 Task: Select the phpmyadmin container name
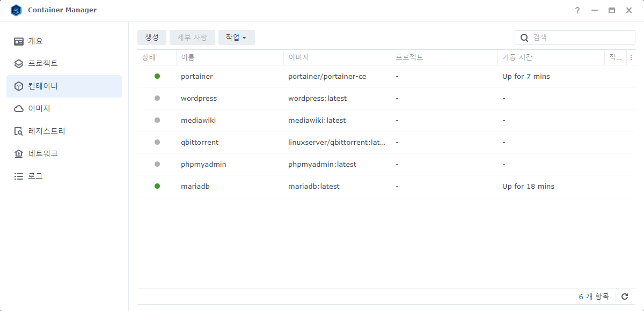click(x=203, y=164)
